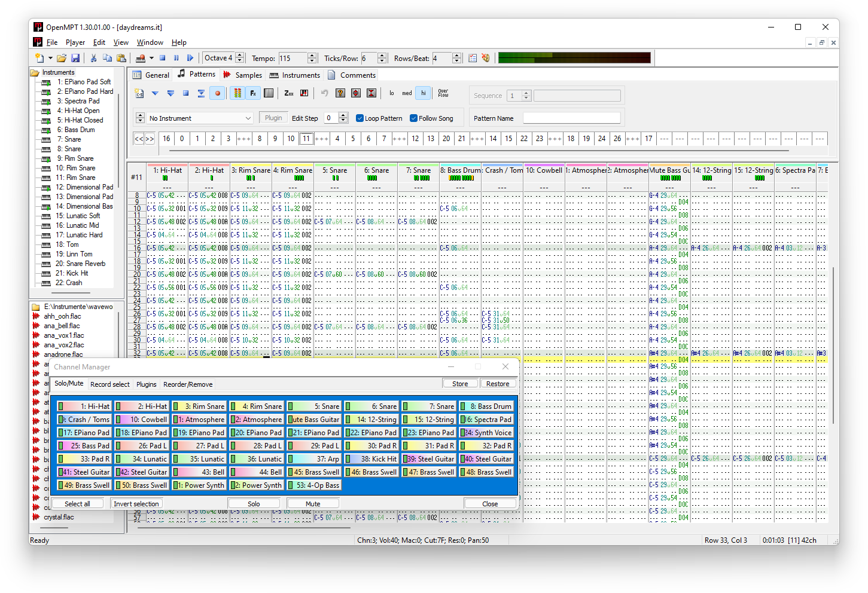
Task: Toggle the Over Flow paste button
Action: [443, 93]
